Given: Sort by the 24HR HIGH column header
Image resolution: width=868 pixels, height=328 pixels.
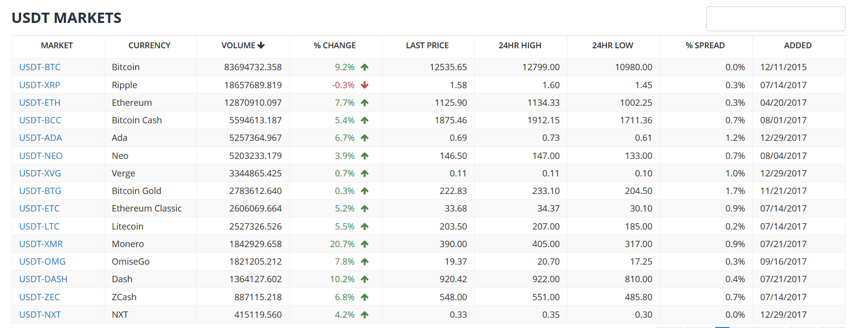Looking at the screenshot, I should point(520,45).
